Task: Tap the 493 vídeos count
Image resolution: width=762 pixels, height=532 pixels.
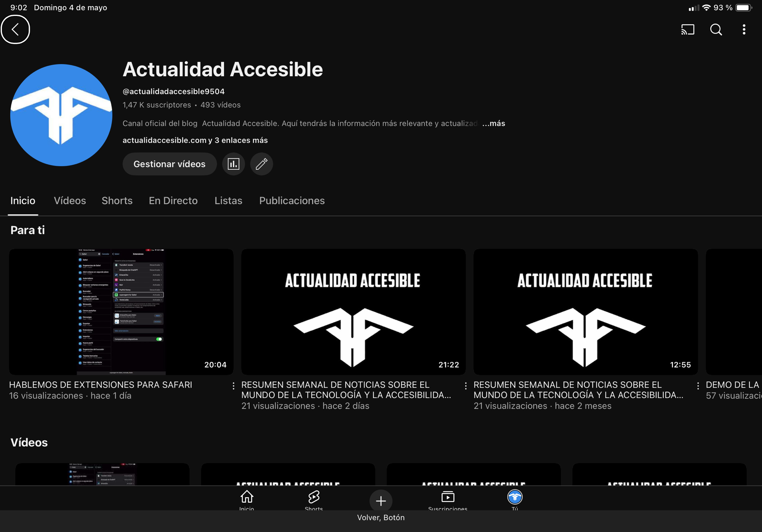Action: 221,105
